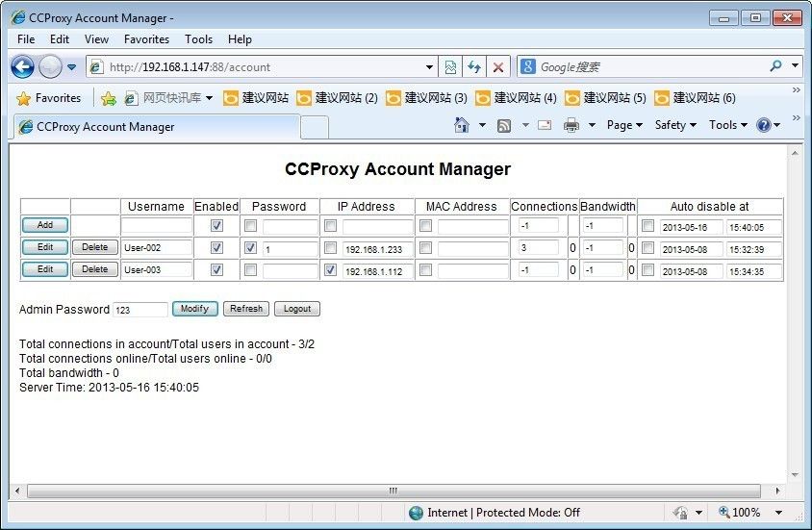This screenshot has height=530, width=812.
Task: Toggle Enabled checkbox for User-003
Action: [x=217, y=269]
